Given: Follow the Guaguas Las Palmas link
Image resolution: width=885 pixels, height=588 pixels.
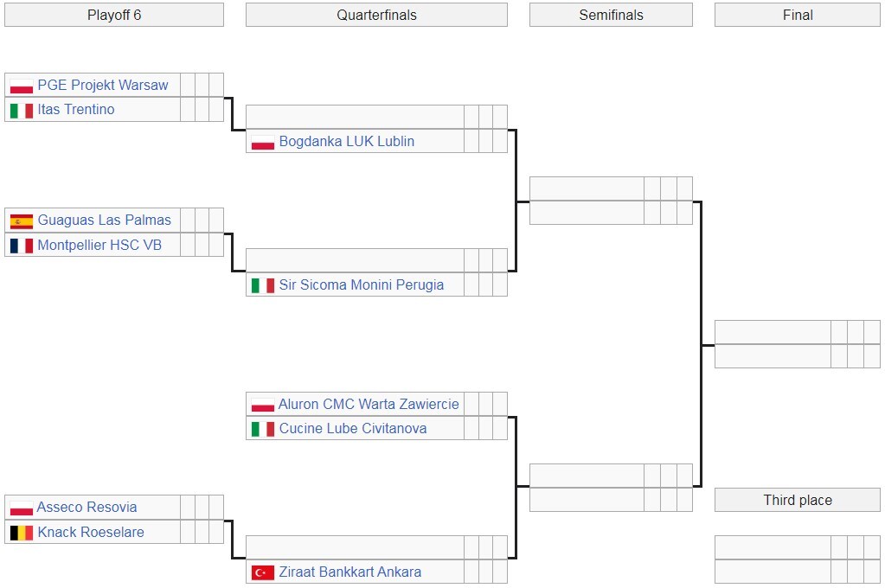Looking at the screenshot, I should (x=105, y=220).
